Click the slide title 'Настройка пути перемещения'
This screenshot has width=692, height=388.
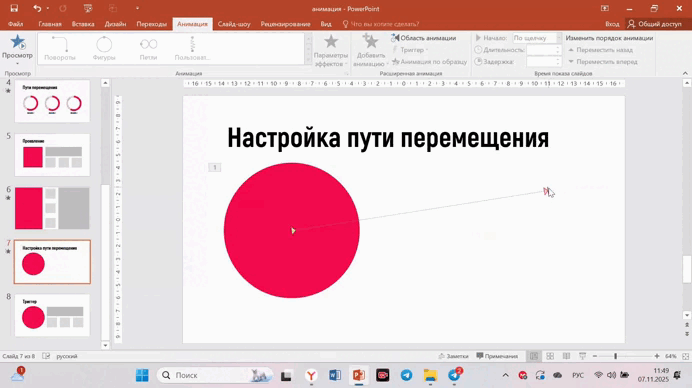pos(388,138)
